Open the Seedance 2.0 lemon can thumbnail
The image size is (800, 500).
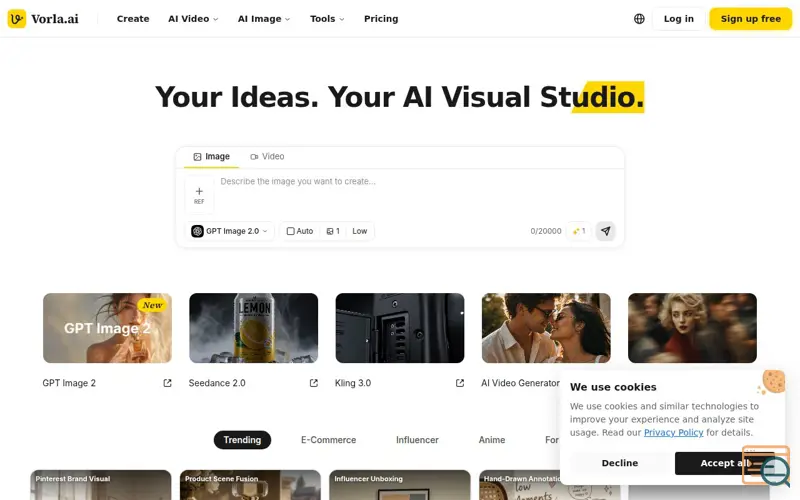pos(254,328)
